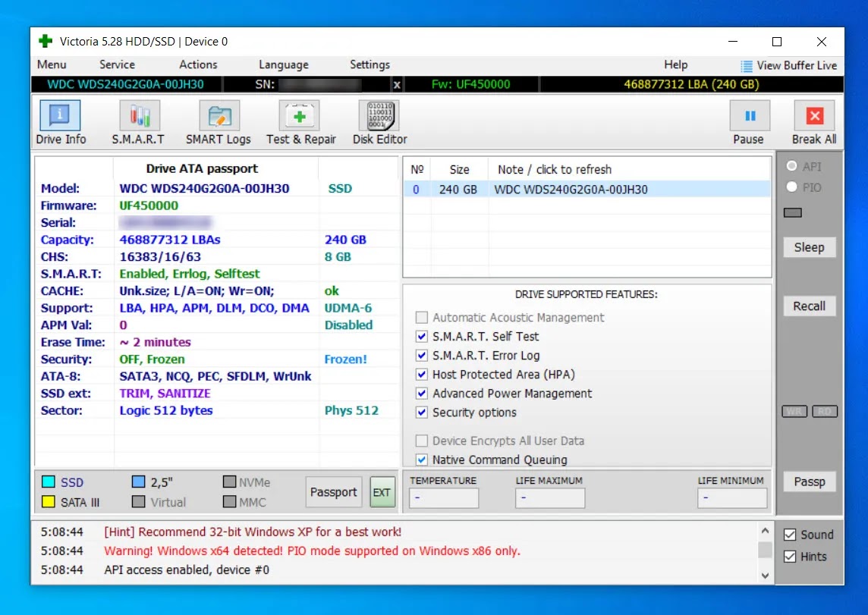This screenshot has width=868, height=615.
Task: Open the Menu menu
Action: click(52, 64)
